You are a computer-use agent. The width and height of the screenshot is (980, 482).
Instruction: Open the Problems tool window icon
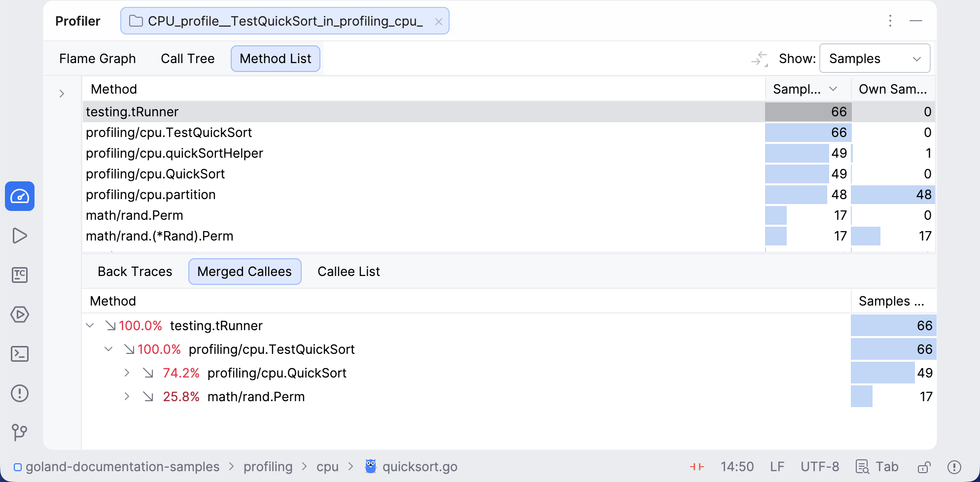click(20, 393)
